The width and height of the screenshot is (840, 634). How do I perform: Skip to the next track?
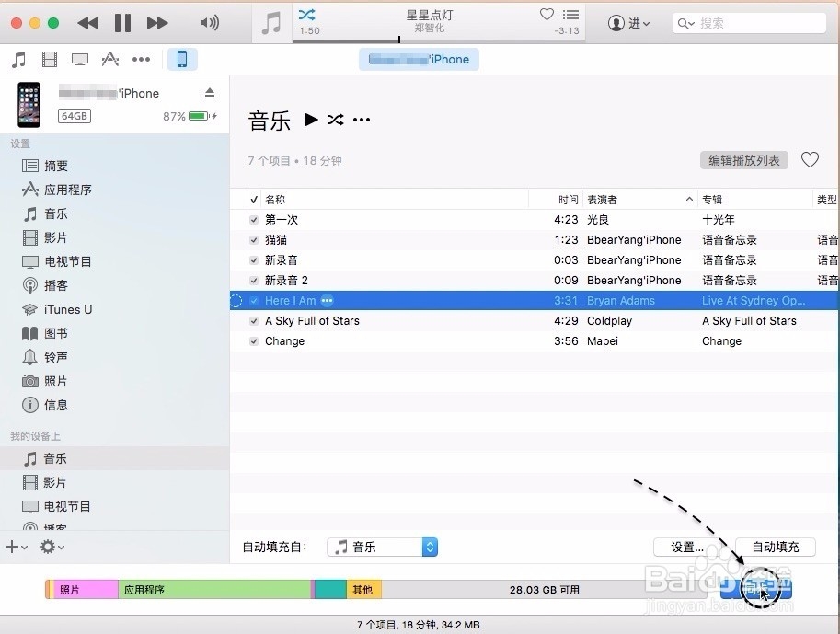(x=157, y=23)
